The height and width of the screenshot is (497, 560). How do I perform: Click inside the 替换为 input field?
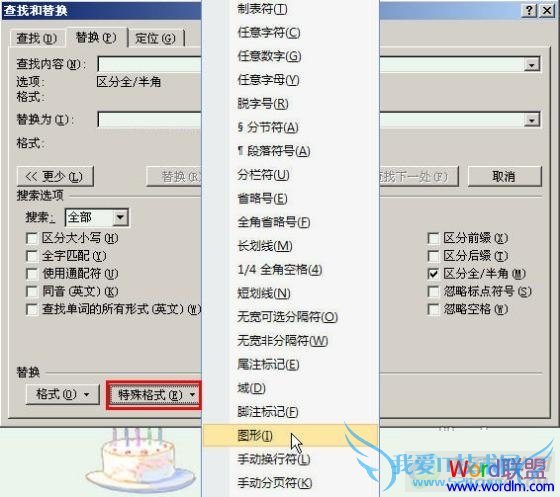pos(149,120)
